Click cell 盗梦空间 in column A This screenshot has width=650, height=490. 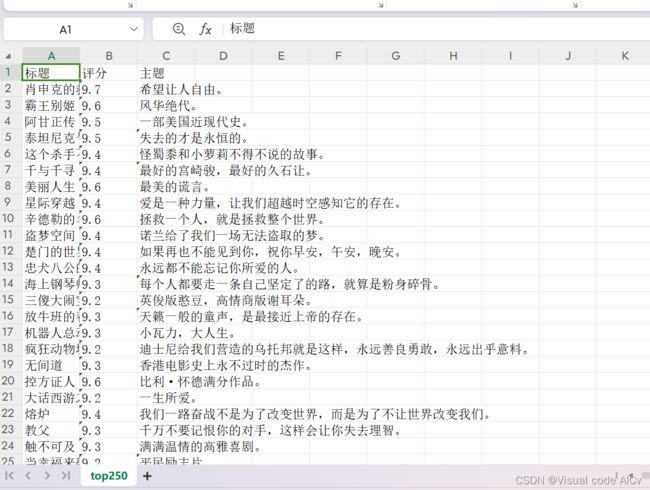[51, 235]
